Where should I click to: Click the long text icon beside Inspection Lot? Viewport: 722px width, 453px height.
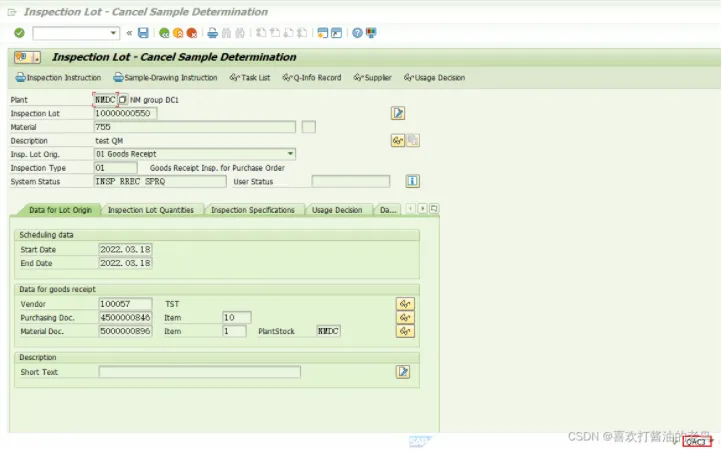coord(398,113)
